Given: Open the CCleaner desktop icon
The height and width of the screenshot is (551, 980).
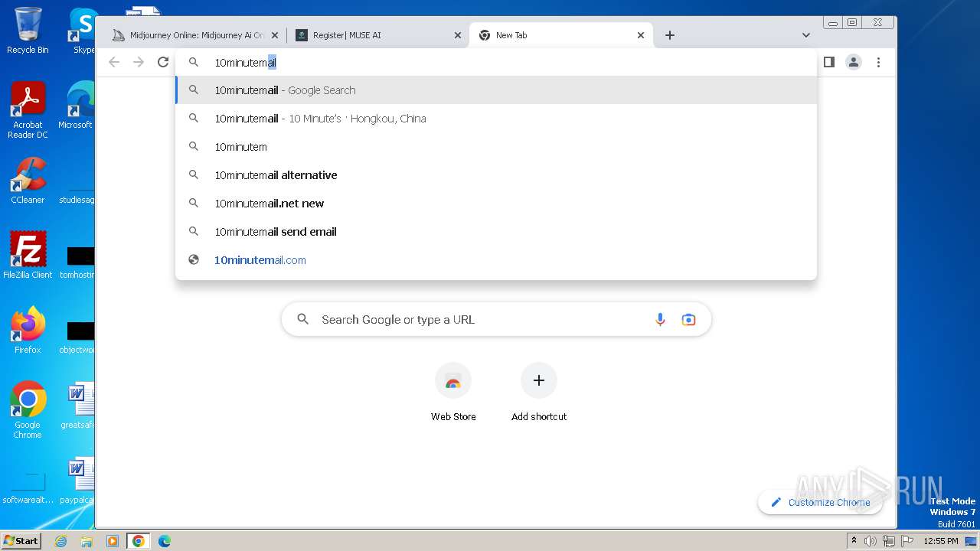Looking at the screenshot, I should (x=28, y=181).
